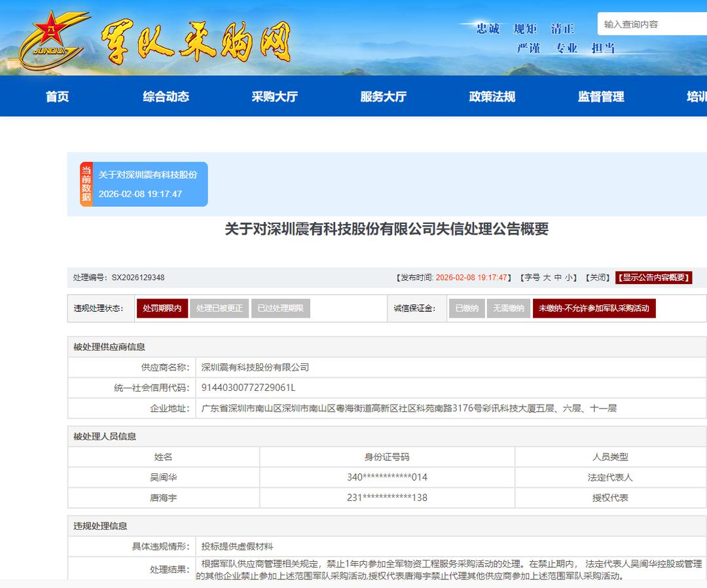This screenshot has height=588, width=707.
Task: Set font size to 小
Action: click(569, 278)
